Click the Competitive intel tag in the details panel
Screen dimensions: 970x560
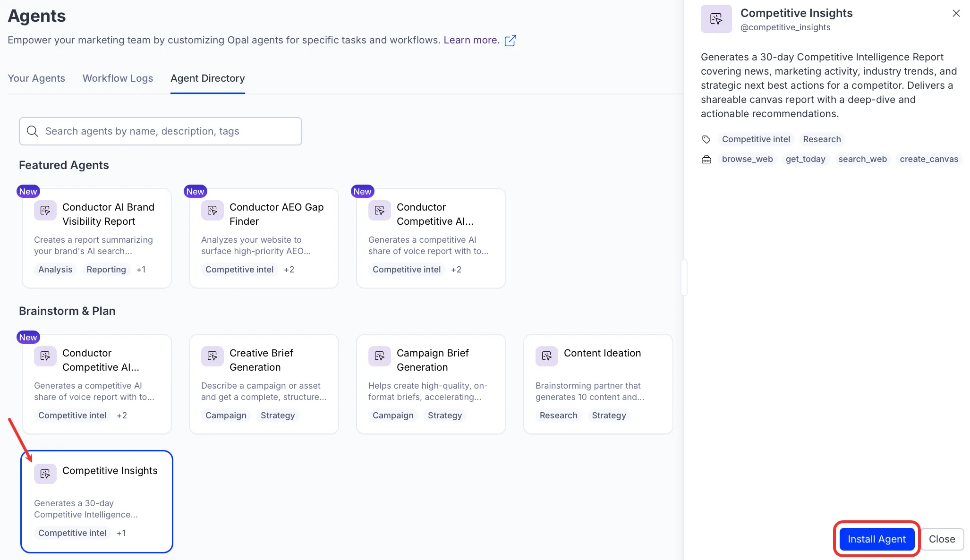coord(756,139)
